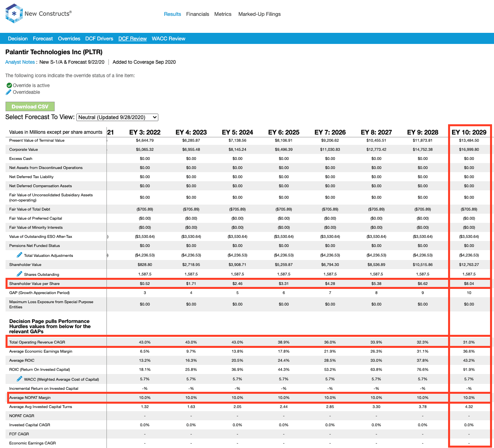Screen dimensions: 494x448
Task: Follow the Analyst Notes link
Action: pos(20,62)
